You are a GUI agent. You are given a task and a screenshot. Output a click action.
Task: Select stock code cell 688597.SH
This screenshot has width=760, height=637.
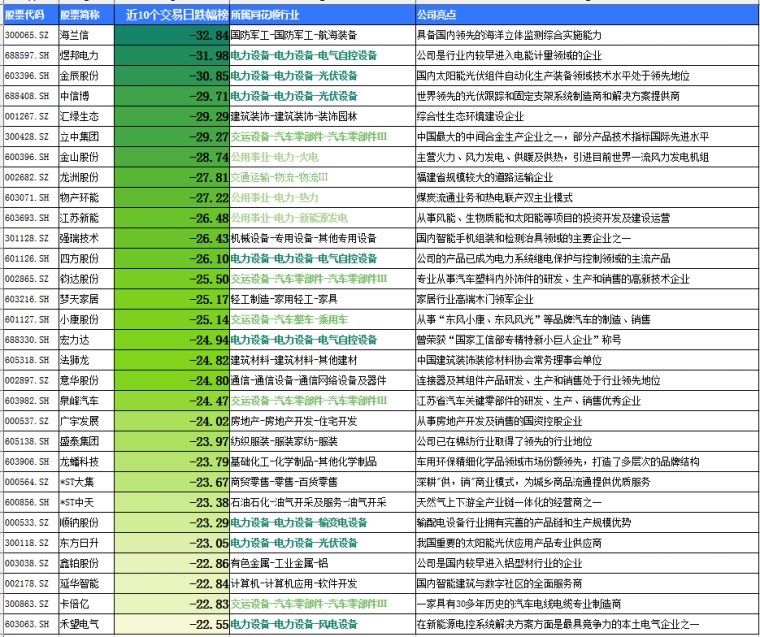[x=31, y=56]
